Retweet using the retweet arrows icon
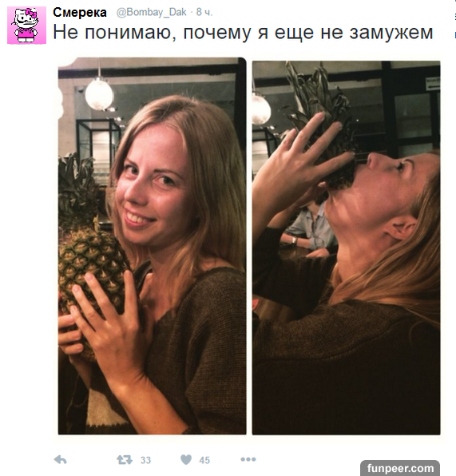This screenshot has height=476, width=456. [125, 460]
